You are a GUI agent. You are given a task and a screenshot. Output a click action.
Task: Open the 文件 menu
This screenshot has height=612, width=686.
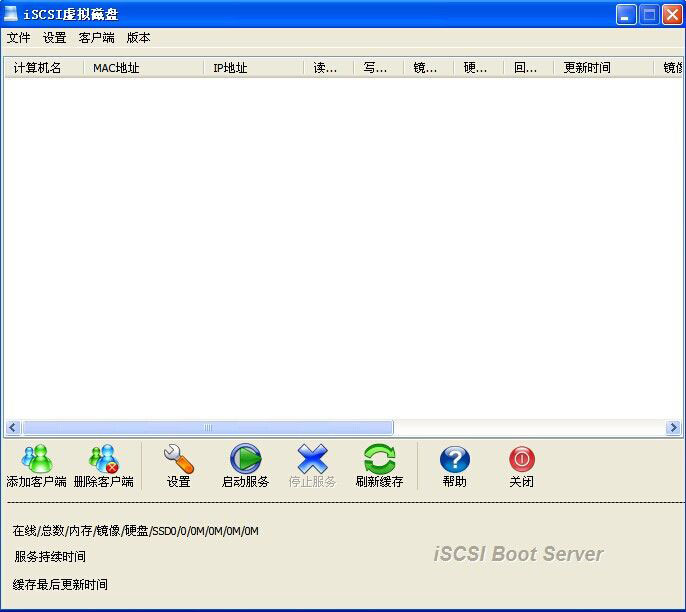coord(19,37)
